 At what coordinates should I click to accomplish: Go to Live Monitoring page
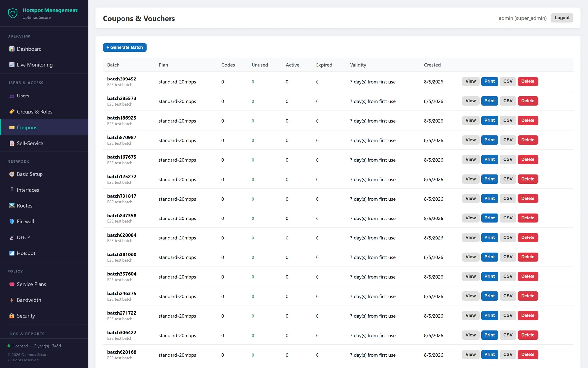[x=44, y=65]
